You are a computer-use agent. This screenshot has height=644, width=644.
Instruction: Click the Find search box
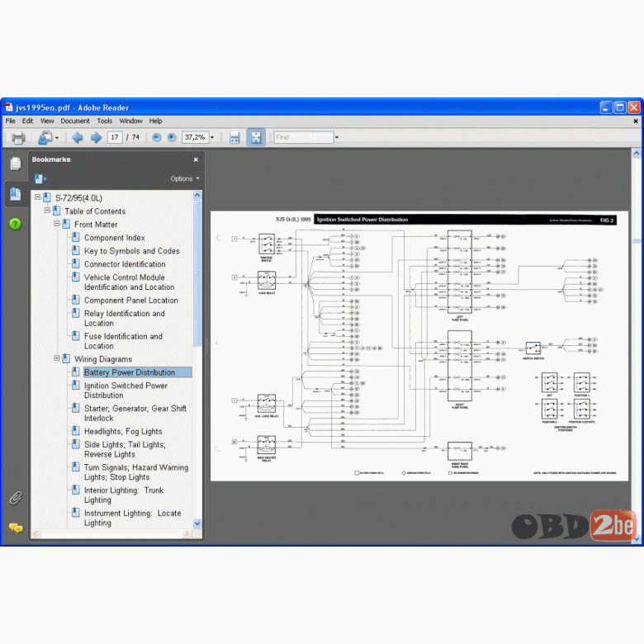tap(304, 137)
